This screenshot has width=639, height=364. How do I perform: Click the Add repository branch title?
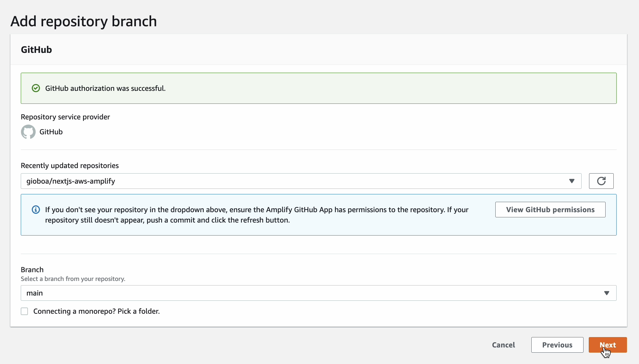point(84,21)
